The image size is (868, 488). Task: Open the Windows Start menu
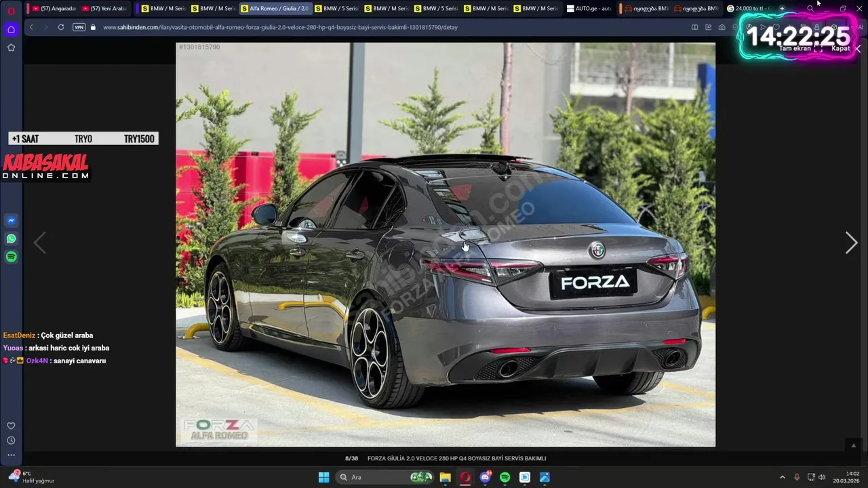pyautogui.click(x=323, y=477)
